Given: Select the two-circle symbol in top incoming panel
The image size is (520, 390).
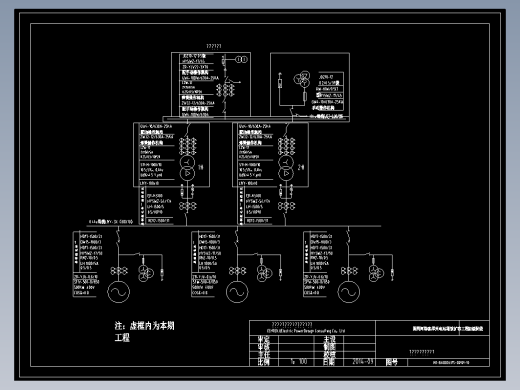Looking at the screenshot, I should click(242, 59).
